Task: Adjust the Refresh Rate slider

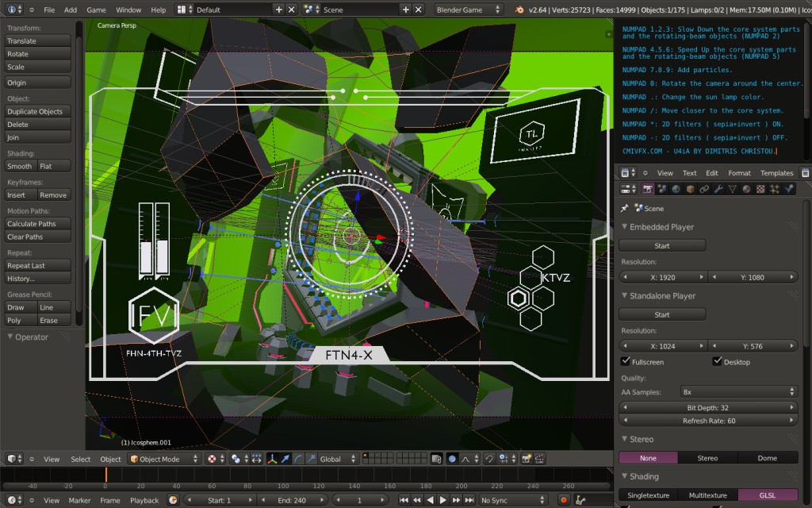Action: click(708, 420)
